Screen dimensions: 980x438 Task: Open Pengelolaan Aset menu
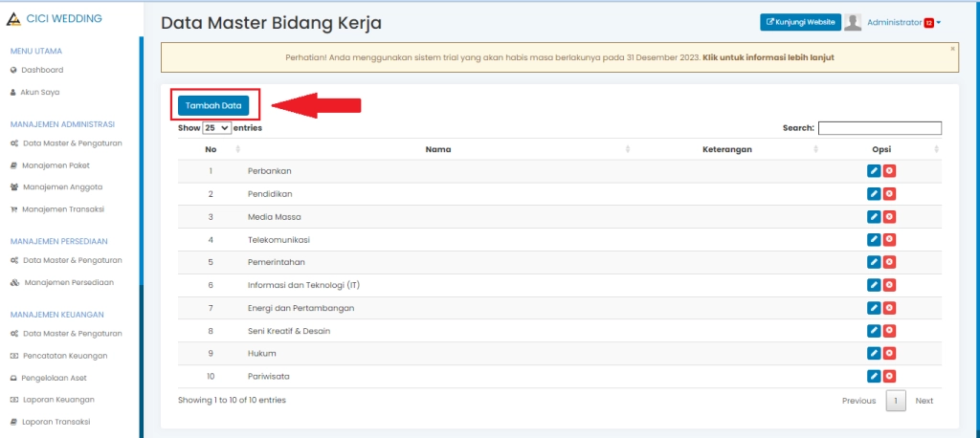pos(49,378)
